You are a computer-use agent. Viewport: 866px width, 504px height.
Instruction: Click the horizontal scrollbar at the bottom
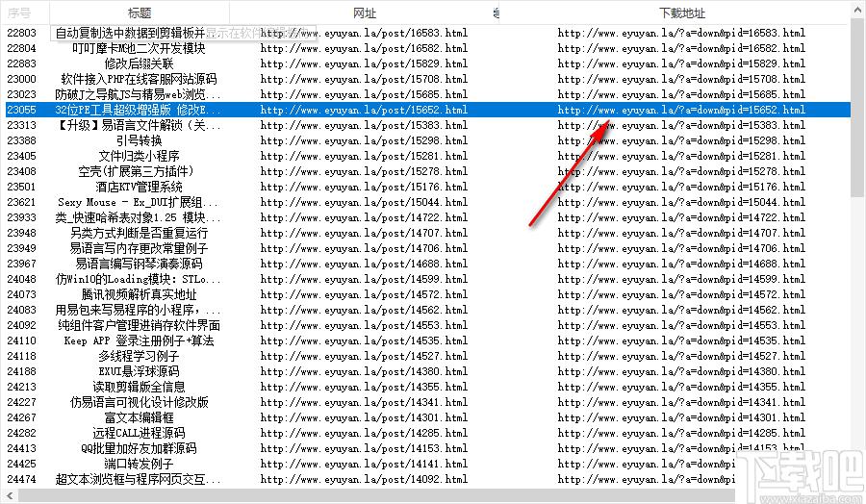[375, 495]
